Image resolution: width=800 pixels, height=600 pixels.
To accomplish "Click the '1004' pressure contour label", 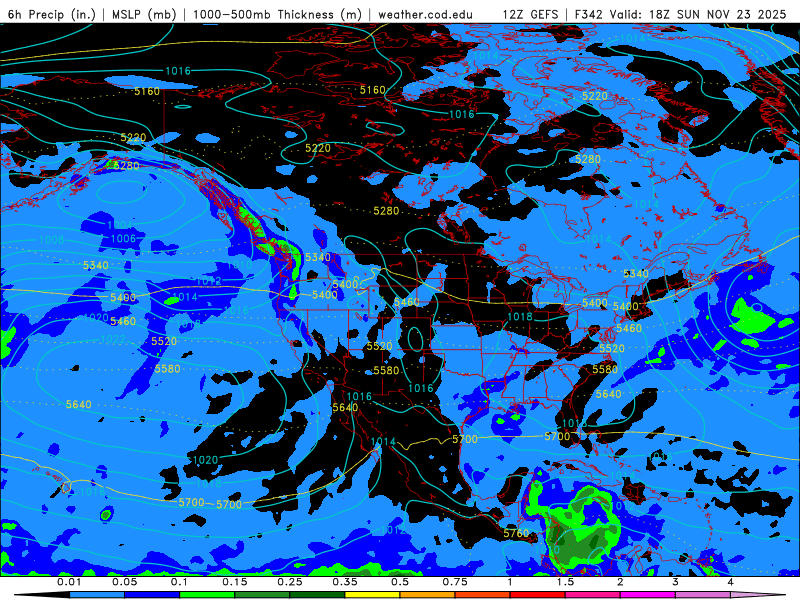I will tap(120, 225).
